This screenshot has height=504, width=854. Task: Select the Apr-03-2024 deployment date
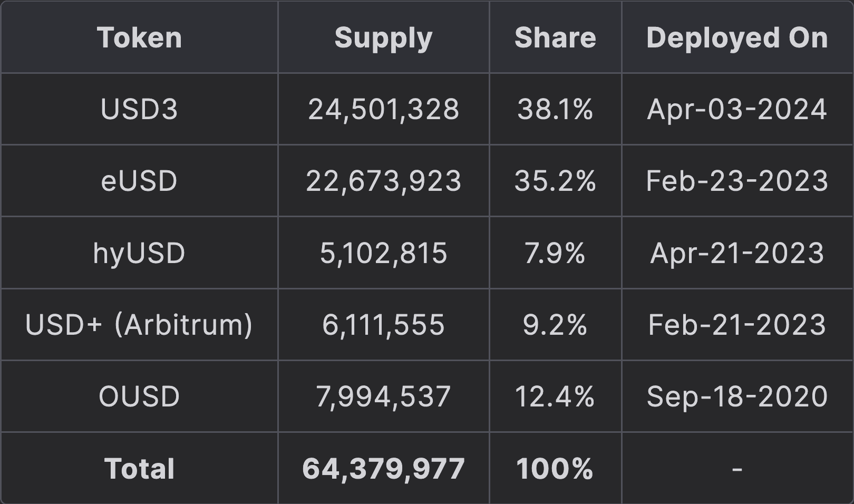(737, 110)
